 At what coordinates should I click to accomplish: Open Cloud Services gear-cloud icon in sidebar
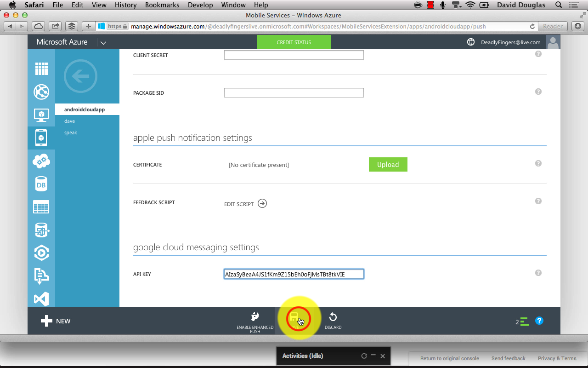tap(41, 161)
